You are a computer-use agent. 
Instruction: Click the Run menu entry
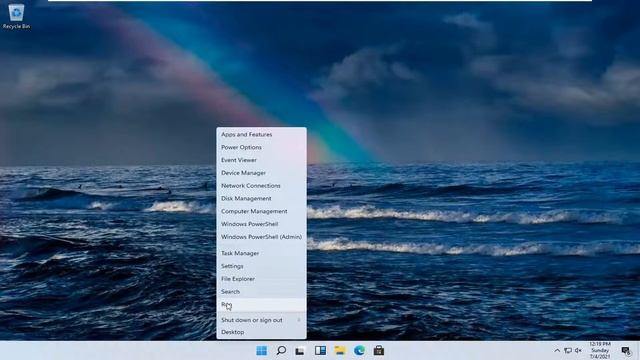pyautogui.click(x=261, y=304)
